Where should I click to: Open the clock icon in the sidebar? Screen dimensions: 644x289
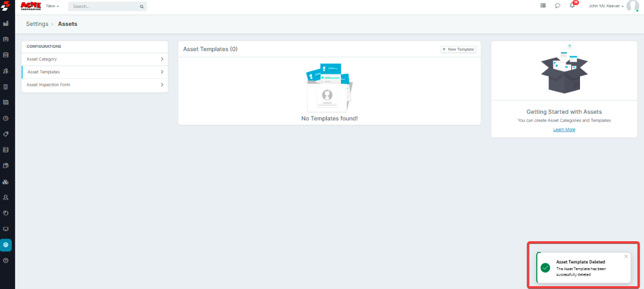tap(6, 119)
